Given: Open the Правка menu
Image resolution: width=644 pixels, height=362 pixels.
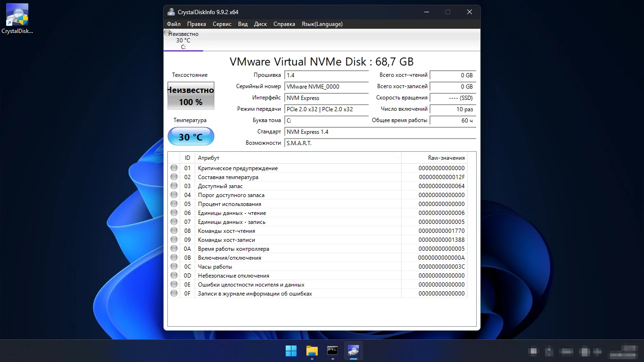Looking at the screenshot, I should tap(196, 24).
